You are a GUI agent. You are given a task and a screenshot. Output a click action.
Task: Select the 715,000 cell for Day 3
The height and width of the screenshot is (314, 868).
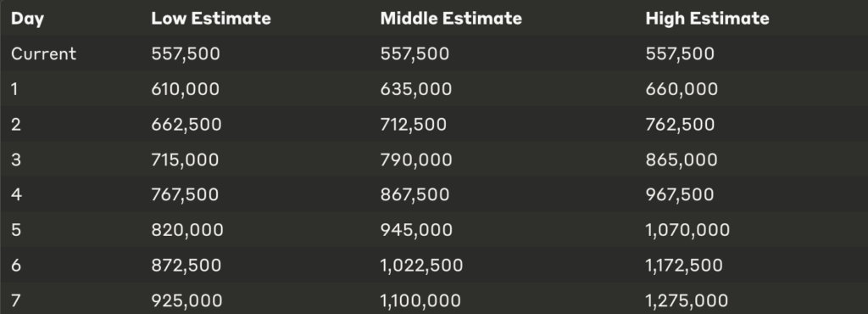(x=185, y=160)
